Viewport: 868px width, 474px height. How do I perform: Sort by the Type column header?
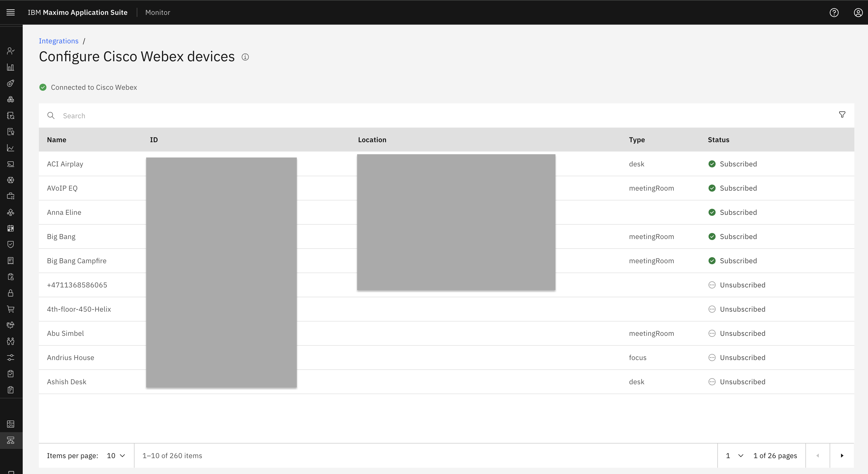coord(637,140)
